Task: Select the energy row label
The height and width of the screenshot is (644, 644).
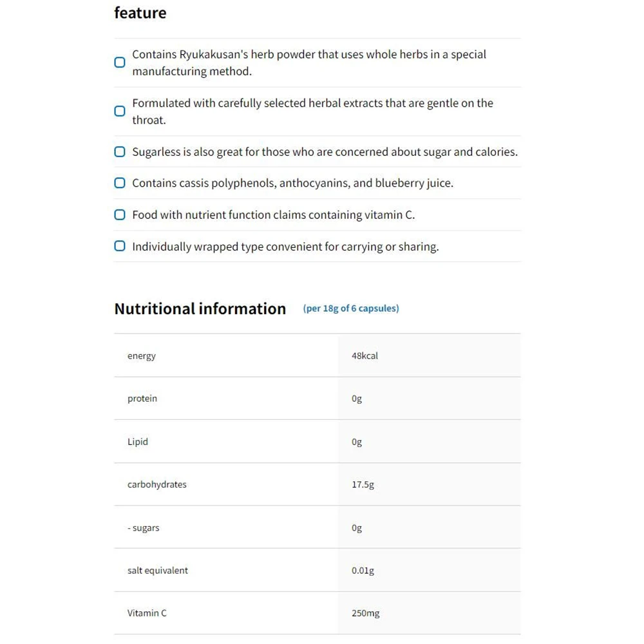Action: click(x=142, y=355)
